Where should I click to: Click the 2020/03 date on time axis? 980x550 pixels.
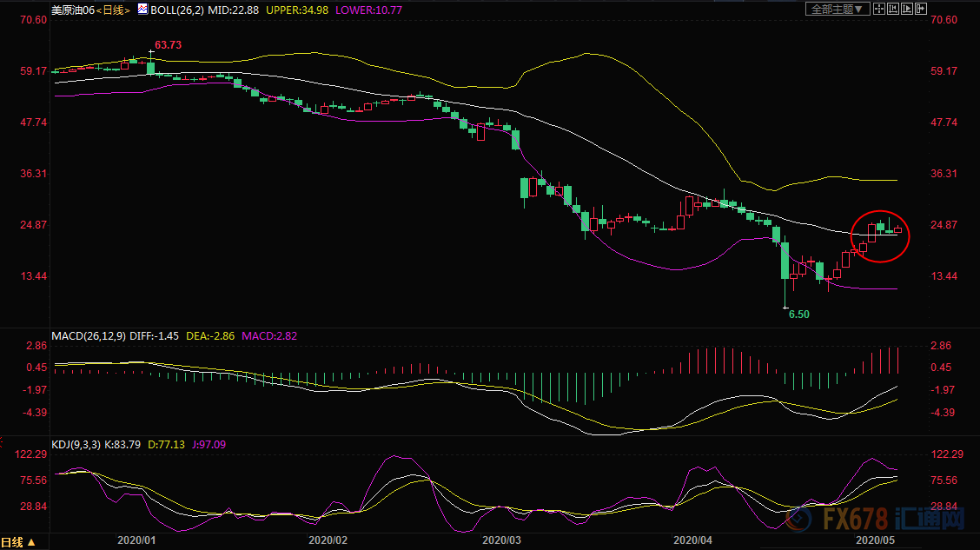click(x=502, y=540)
